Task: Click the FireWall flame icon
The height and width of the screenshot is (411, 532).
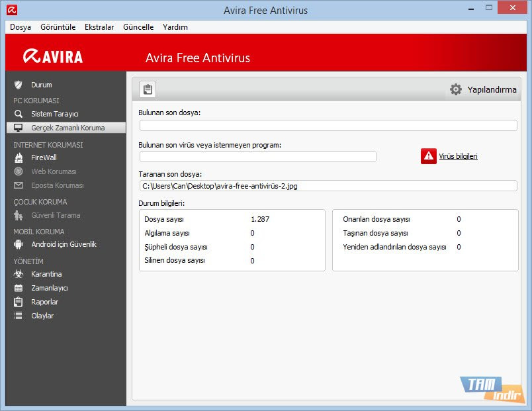Action: [x=19, y=158]
